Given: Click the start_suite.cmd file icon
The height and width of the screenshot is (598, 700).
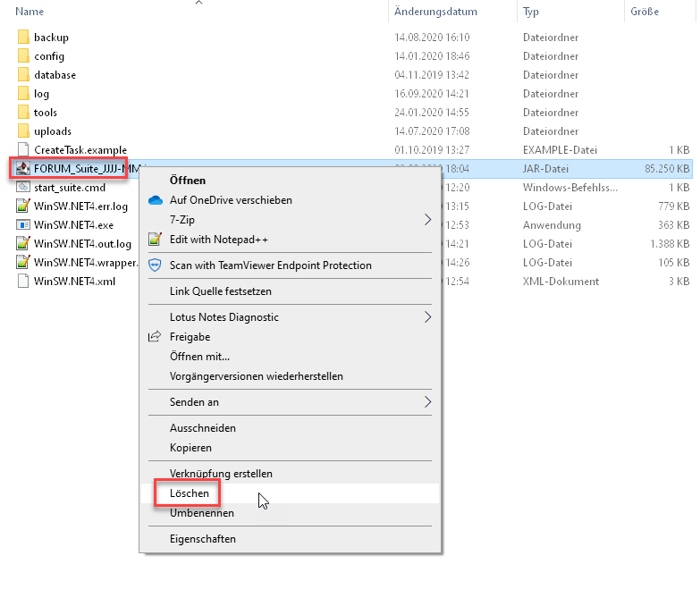Looking at the screenshot, I should [23, 188].
